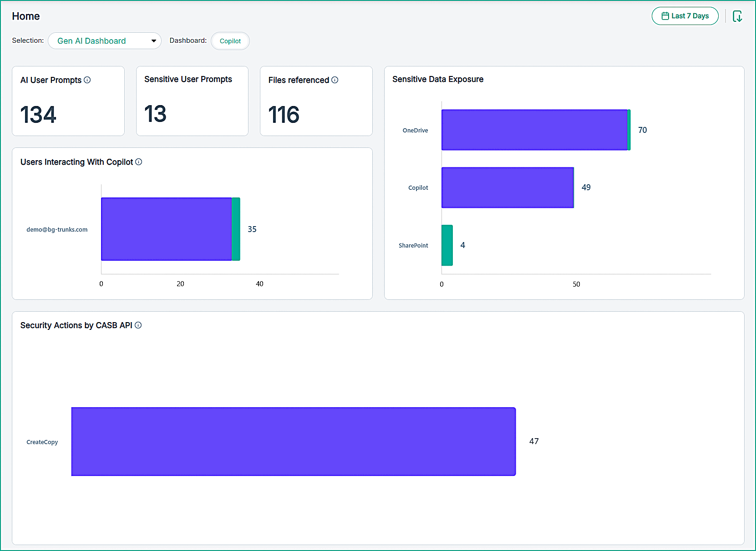The height and width of the screenshot is (551, 756).
Task: Open the Gen AI Dashboard selection dropdown
Action: coord(104,41)
